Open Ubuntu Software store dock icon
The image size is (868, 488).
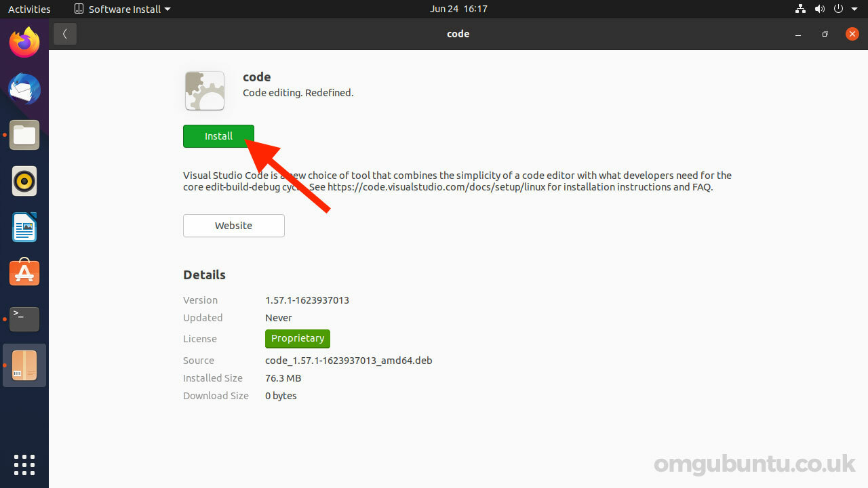(24, 272)
